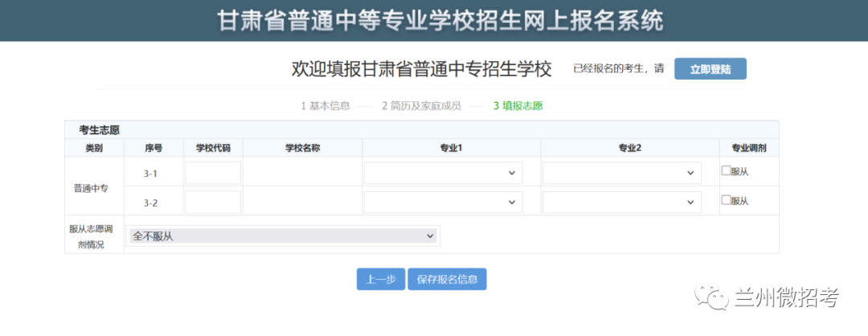Go to step 1 基本信息

click(x=325, y=105)
